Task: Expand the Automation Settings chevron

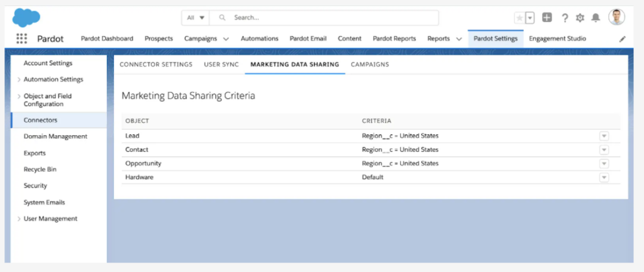Action: (19, 80)
